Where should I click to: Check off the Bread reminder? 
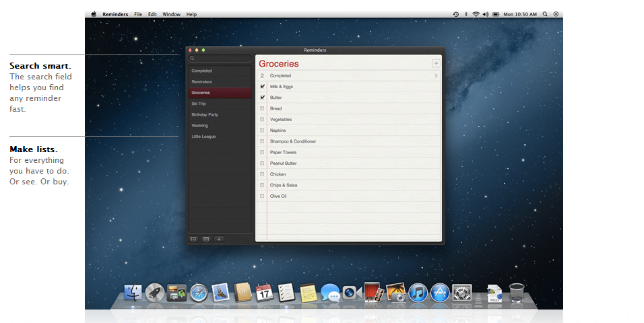262,108
